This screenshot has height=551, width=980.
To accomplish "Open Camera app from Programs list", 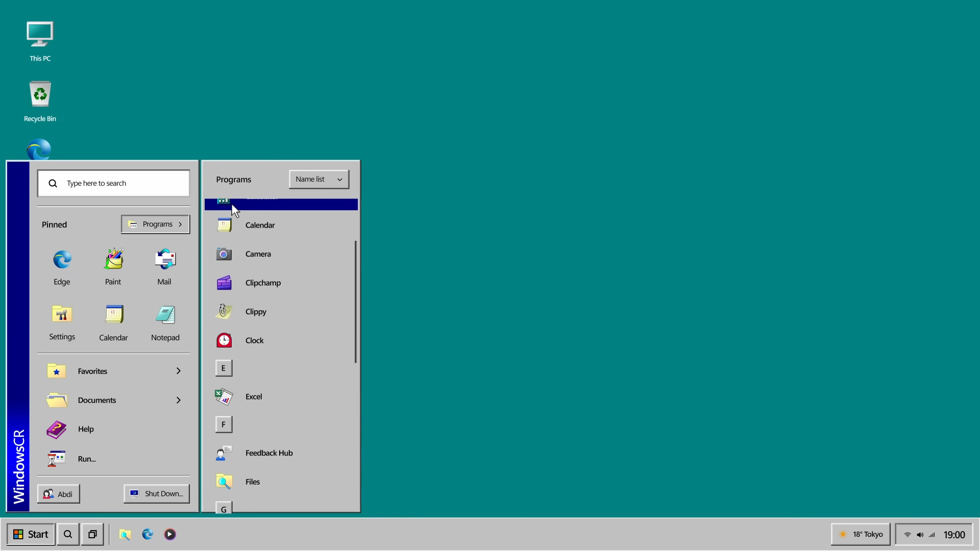I will [258, 254].
